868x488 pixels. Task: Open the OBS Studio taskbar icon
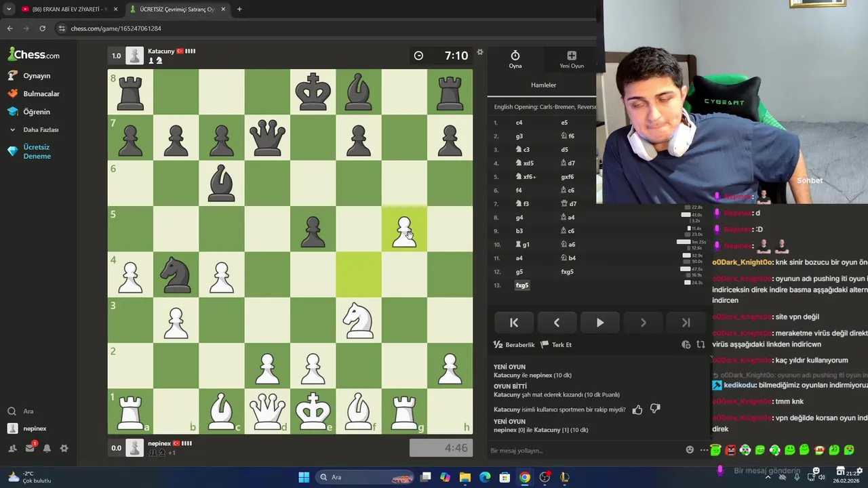[545, 477]
